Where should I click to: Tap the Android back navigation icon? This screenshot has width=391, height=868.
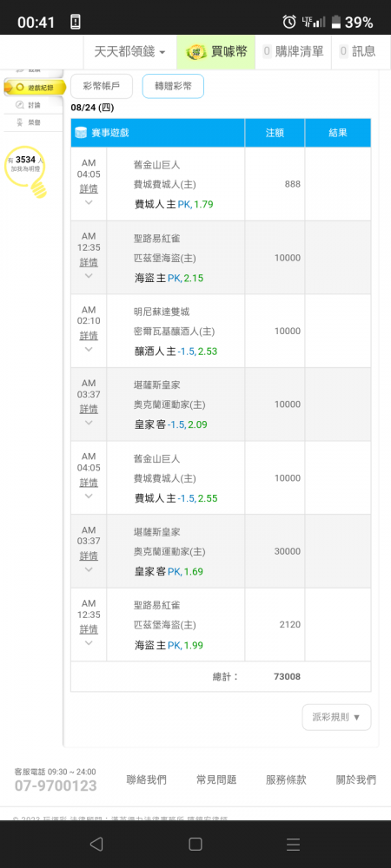[x=96, y=844]
